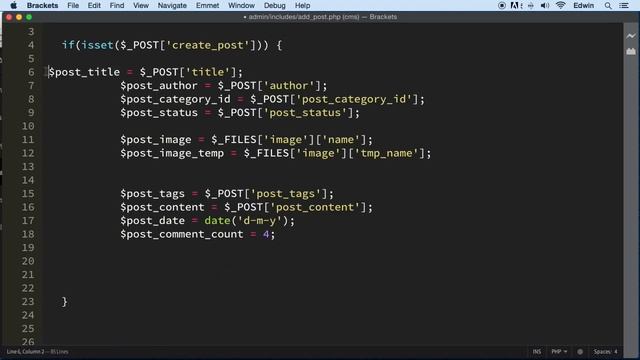
Task: Open the File menu
Action: coord(73,5)
